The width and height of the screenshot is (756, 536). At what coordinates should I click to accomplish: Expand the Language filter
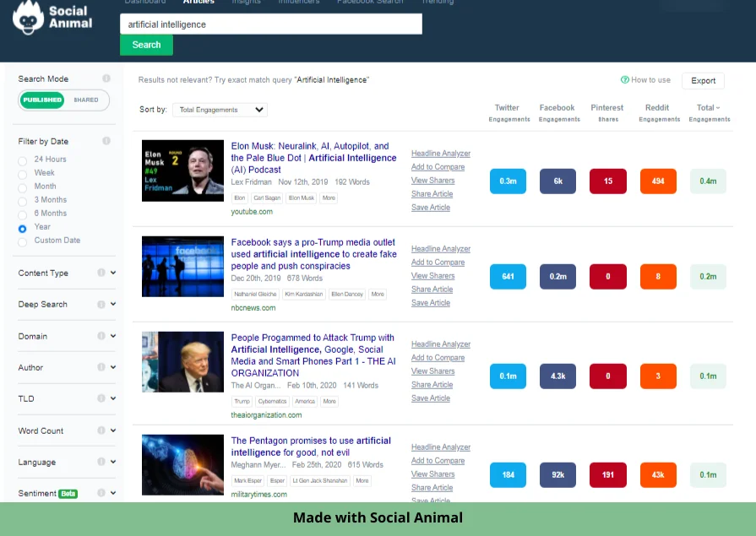coord(113,462)
